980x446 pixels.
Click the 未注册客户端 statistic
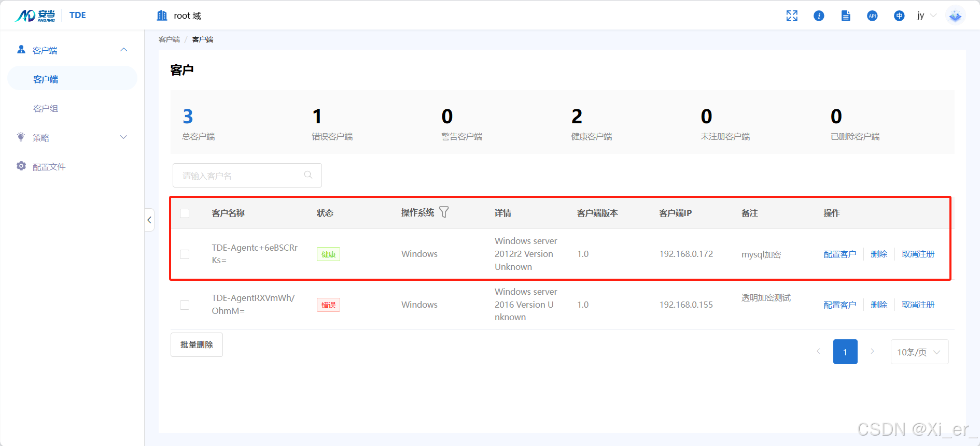pyautogui.click(x=725, y=124)
